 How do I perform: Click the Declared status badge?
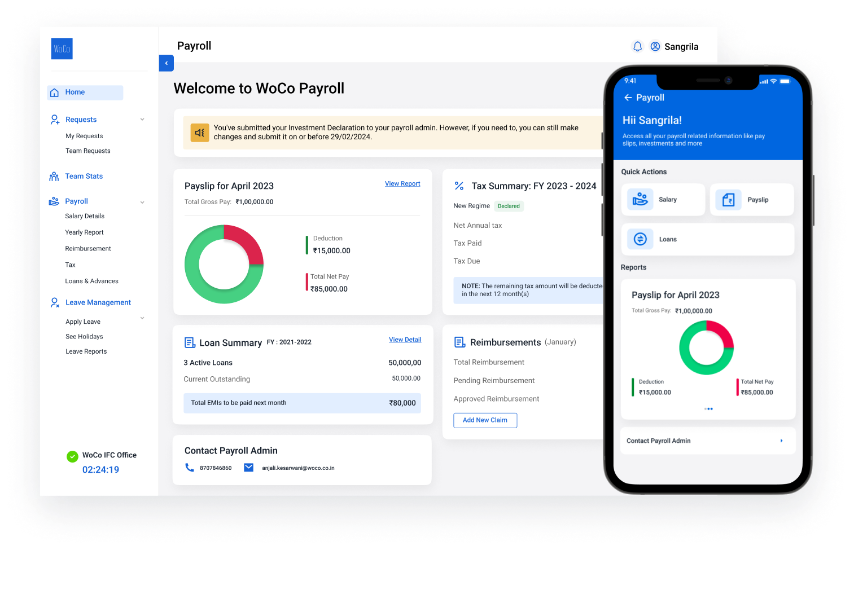[509, 206]
